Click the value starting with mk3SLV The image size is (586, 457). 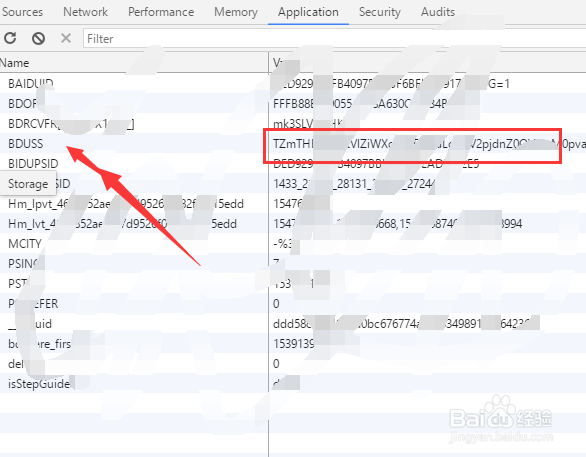309,124
